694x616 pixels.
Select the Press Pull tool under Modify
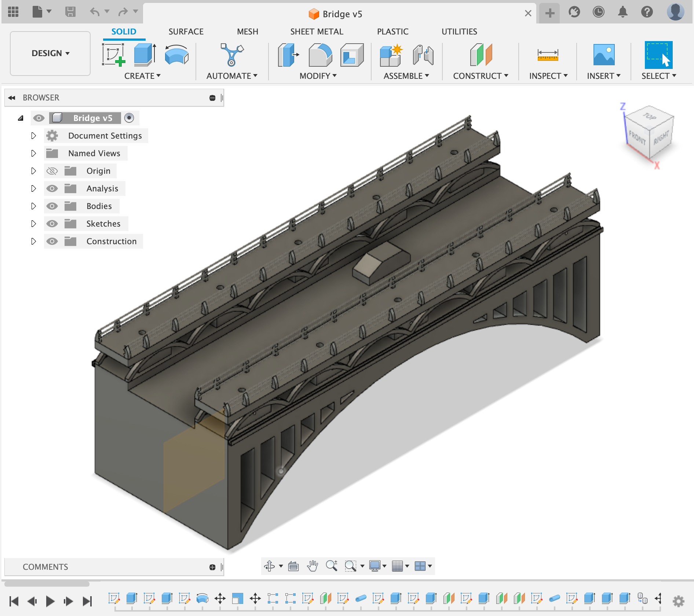(288, 56)
